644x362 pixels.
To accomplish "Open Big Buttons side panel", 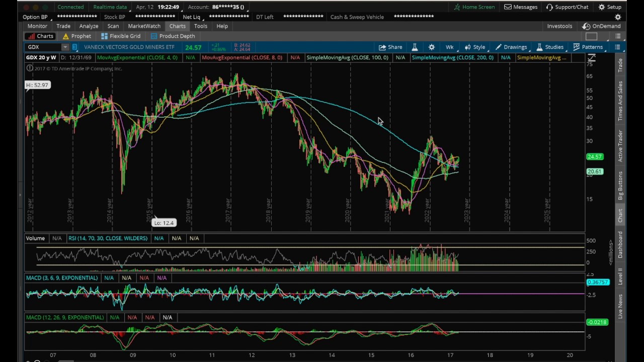I will [x=620, y=186].
